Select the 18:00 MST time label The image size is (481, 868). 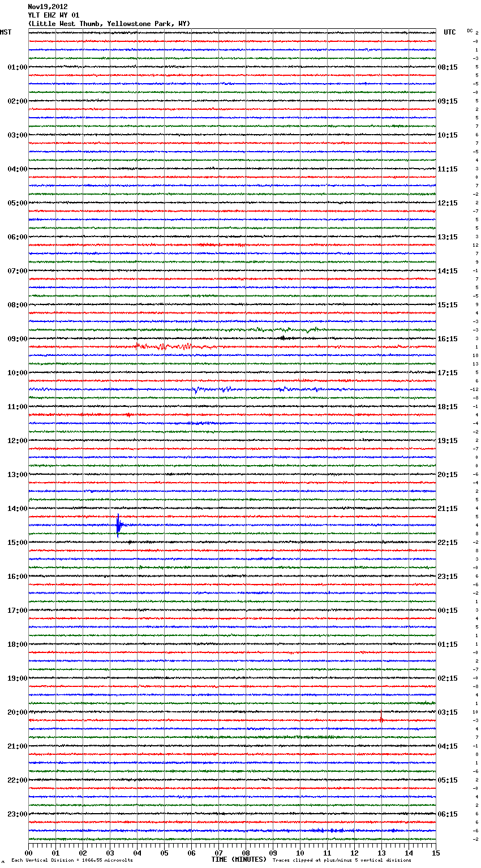click(18, 644)
